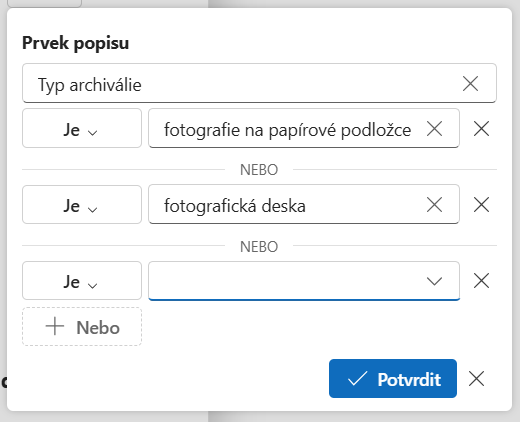Add another Nebo condition

coord(82,327)
